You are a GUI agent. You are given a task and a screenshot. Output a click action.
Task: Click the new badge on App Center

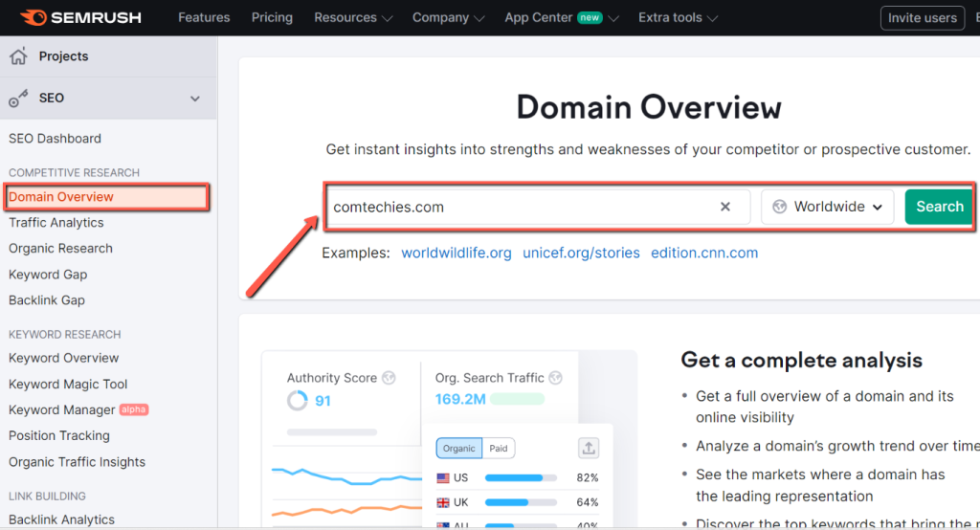(x=590, y=17)
